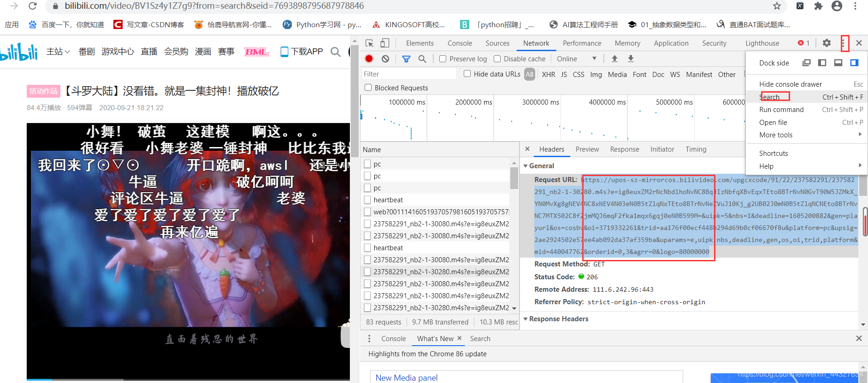Image resolution: width=868 pixels, height=383 pixels.
Task: Open 下载APP link on bilibili
Action: (x=302, y=52)
